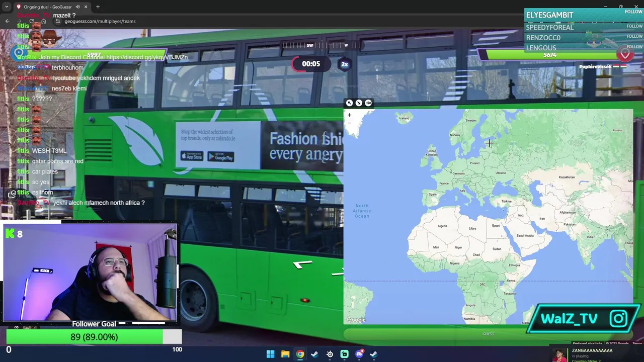Screen dimensions: 644x362
Task: Click the WalZ_TV Instagram icon
Action: [x=618, y=318]
